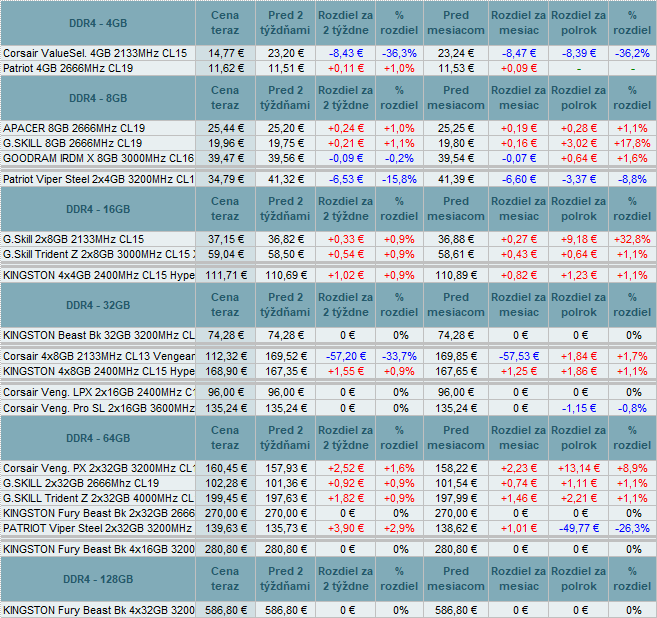Image resolution: width=657 pixels, height=618 pixels.
Task: Click the -6,60 € monthly difference cell
Action: 519,179
